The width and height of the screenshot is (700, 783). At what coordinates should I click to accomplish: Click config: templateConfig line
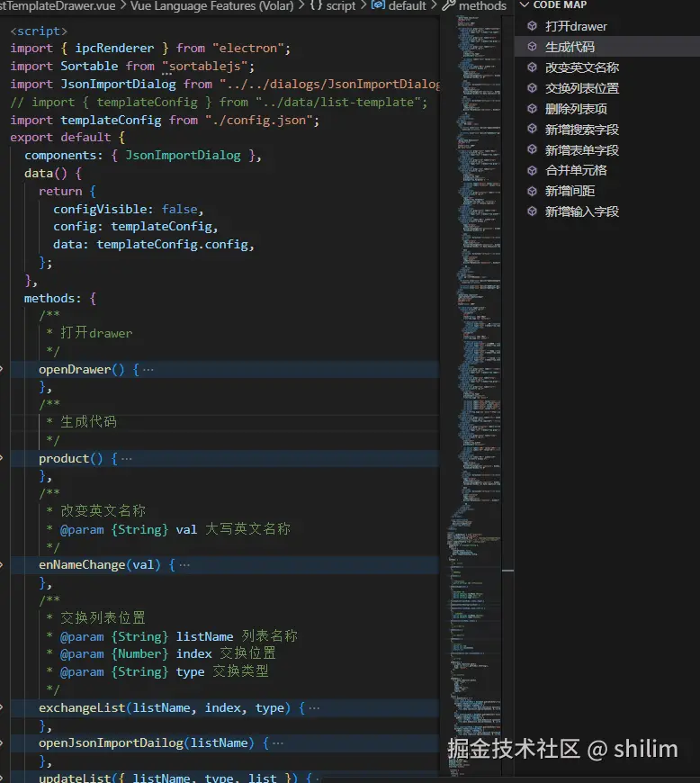pyautogui.click(x=136, y=226)
